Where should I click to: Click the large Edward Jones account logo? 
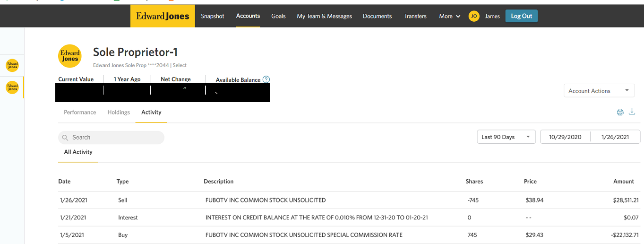pos(70,56)
